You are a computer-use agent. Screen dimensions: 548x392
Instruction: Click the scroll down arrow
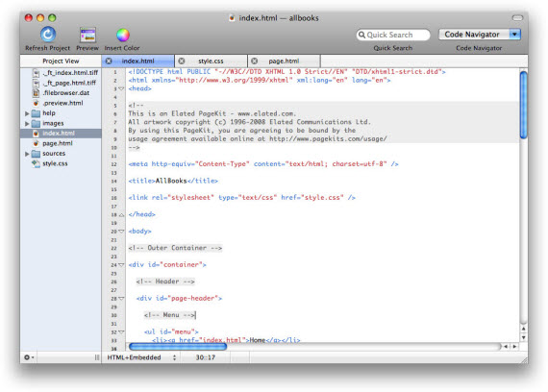pos(523,337)
